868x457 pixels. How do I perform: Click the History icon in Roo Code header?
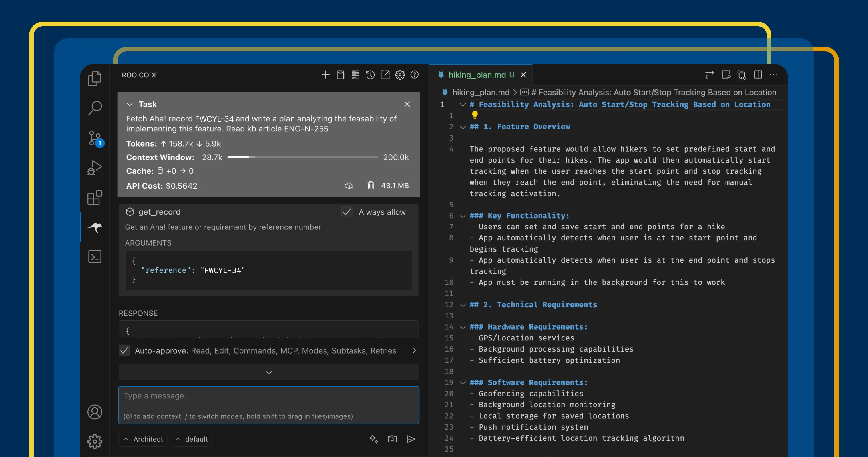pos(370,75)
